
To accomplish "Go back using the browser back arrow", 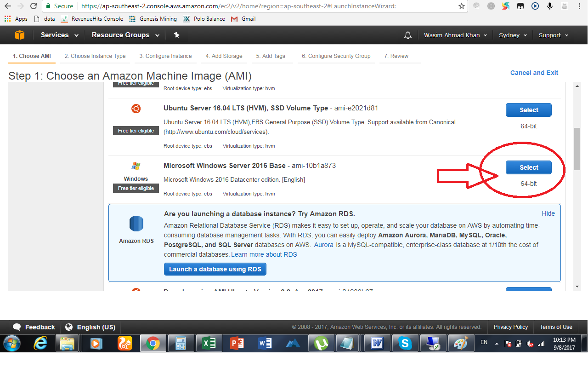I will 7,6.
